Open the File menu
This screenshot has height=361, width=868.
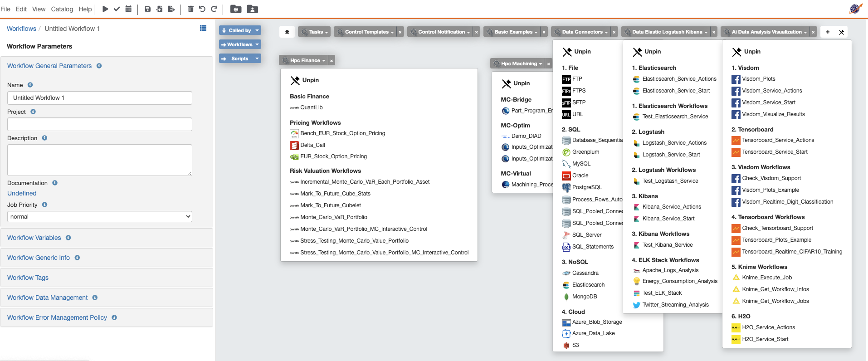click(5, 9)
